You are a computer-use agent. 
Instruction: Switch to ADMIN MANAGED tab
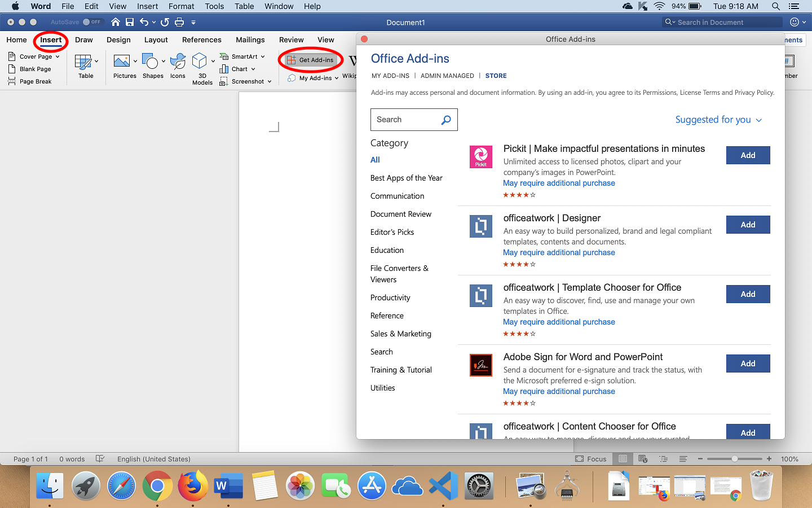click(x=447, y=76)
